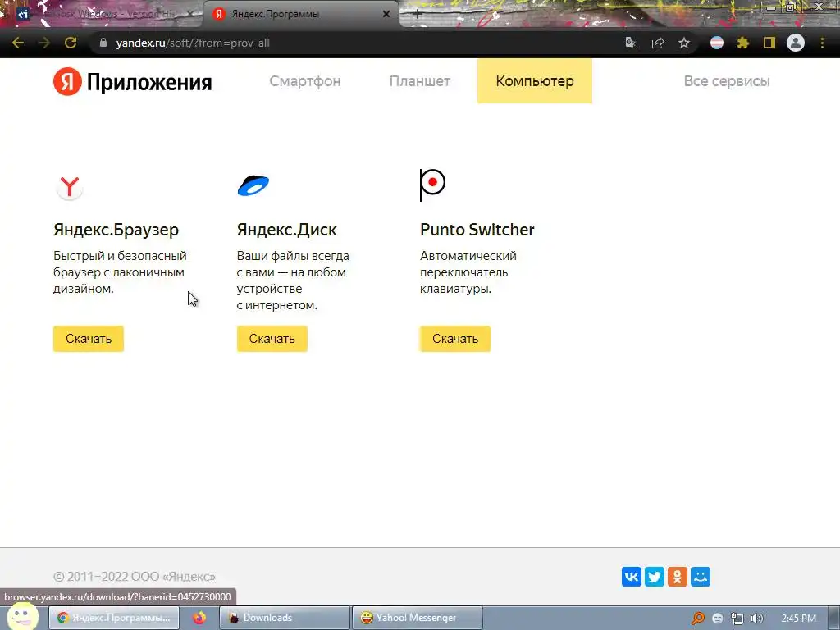
Task: Click the Punto Switcher logo icon
Action: 432,185
